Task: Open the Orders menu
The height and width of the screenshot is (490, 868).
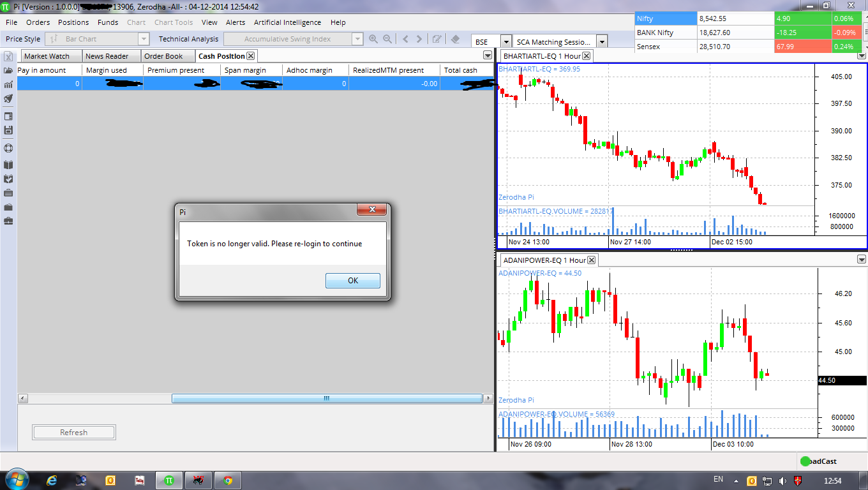Action: click(x=38, y=22)
